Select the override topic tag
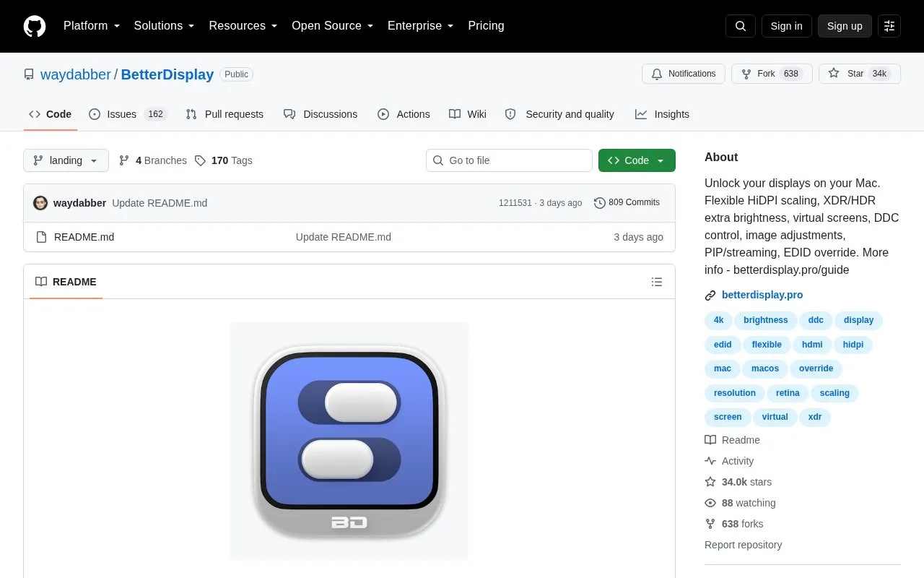Screen dimensions: 924x578 pyautogui.click(x=816, y=368)
